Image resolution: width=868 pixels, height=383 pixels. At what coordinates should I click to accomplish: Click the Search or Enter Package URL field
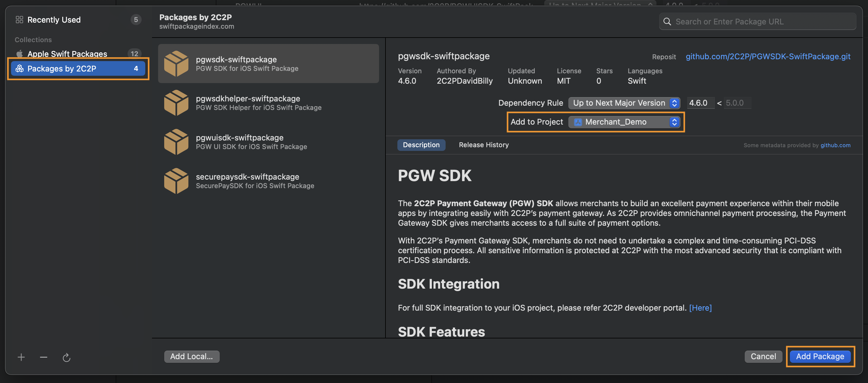click(x=758, y=22)
